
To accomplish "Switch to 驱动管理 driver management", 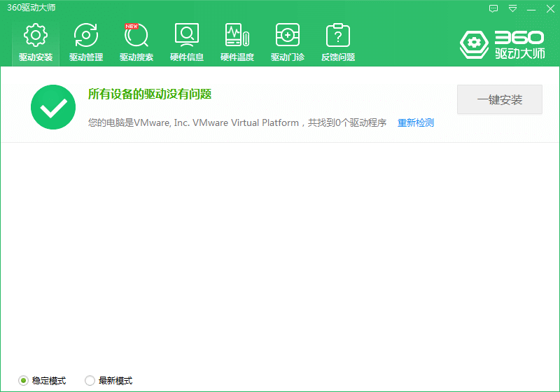I will tap(86, 43).
